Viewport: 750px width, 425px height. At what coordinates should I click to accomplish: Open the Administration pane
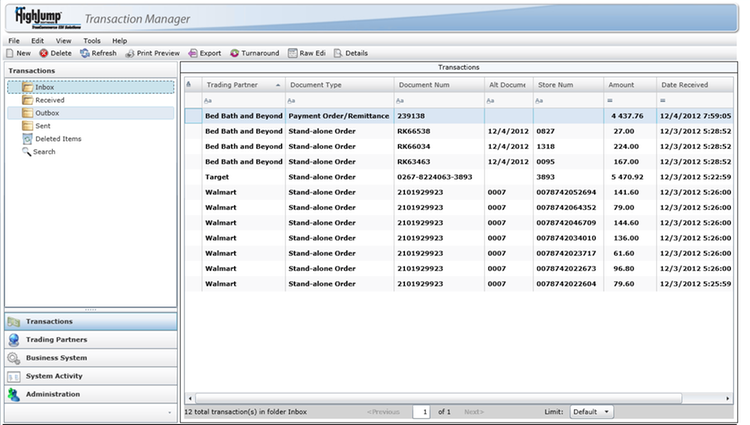(x=91, y=394)
